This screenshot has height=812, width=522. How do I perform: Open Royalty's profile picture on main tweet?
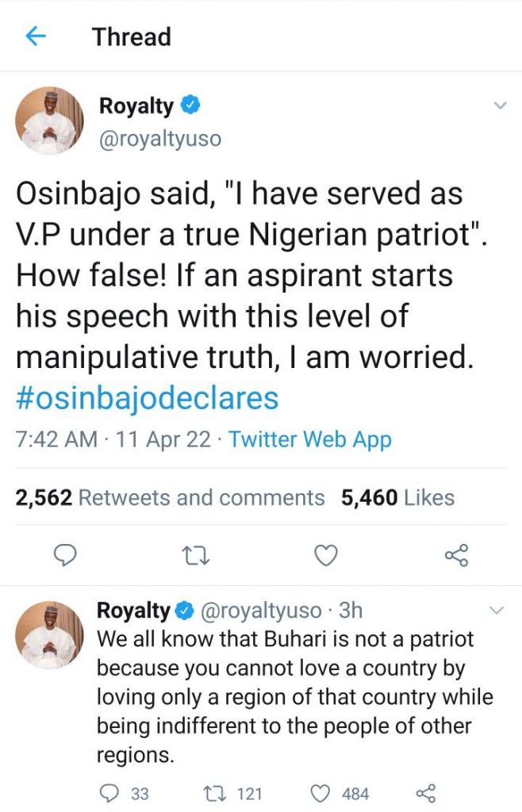(x=49, y=120)
